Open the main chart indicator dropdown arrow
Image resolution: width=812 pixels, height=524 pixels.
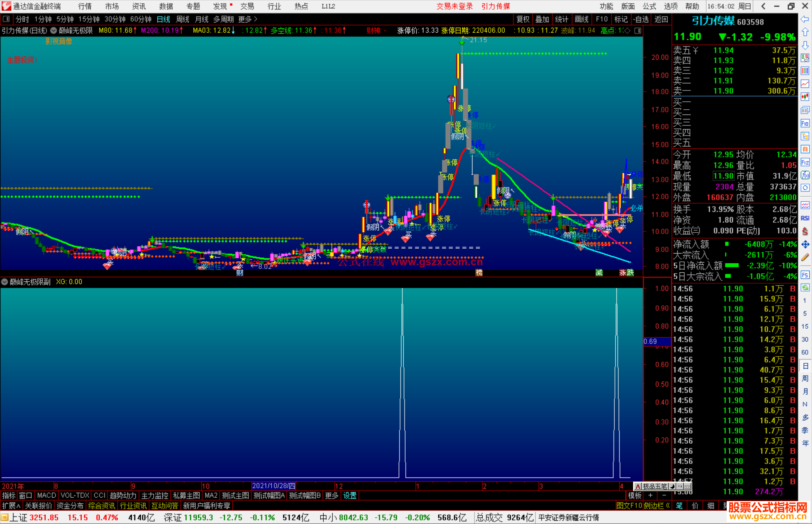[54, 30]
